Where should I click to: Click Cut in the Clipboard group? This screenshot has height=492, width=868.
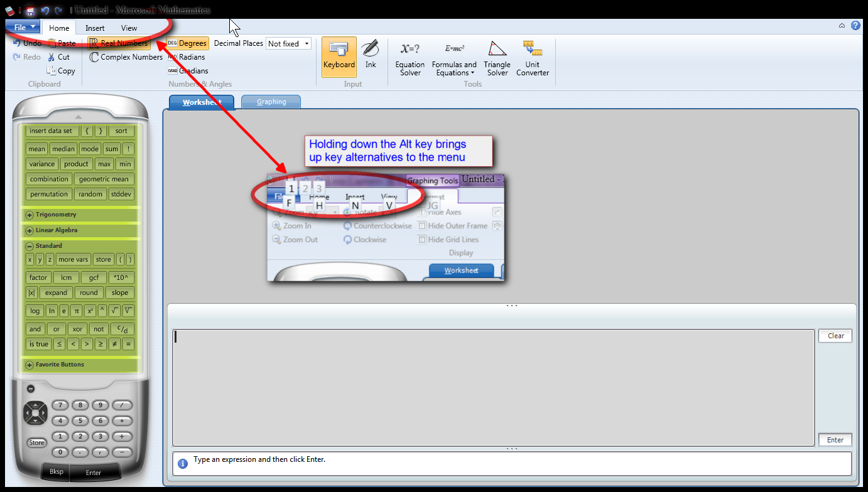(x=58, y=57)
